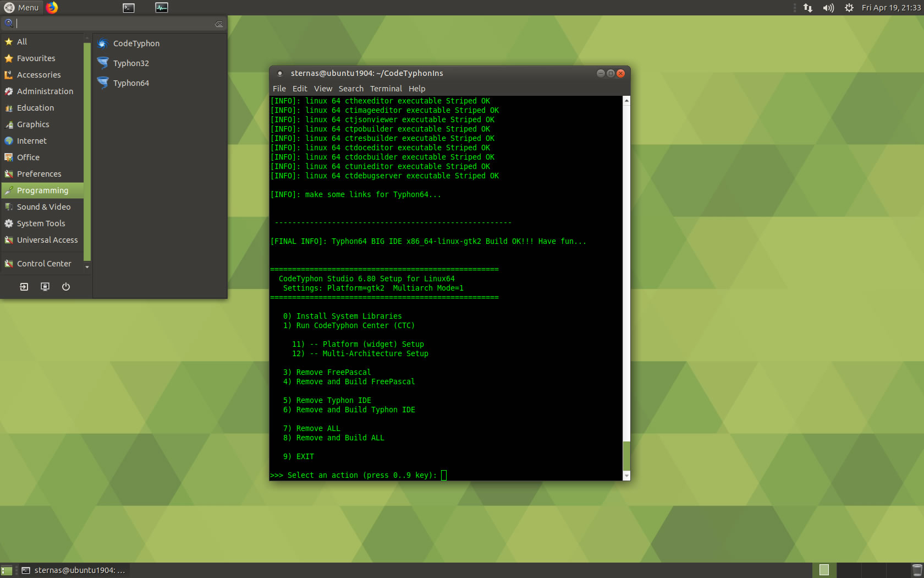The width and height of the screenshot is (924, 578).
Task: Select the Graphics category
Action: point(42,124)
